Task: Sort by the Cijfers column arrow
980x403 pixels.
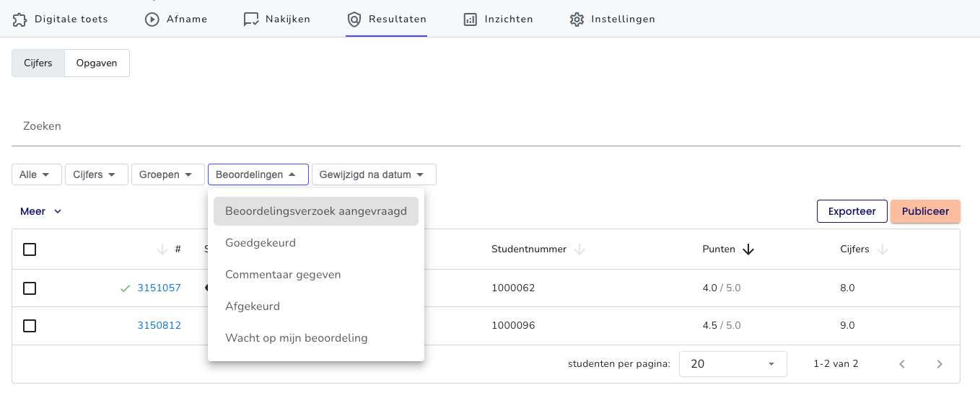Action: pyautogui.click(x=882, y=249)
